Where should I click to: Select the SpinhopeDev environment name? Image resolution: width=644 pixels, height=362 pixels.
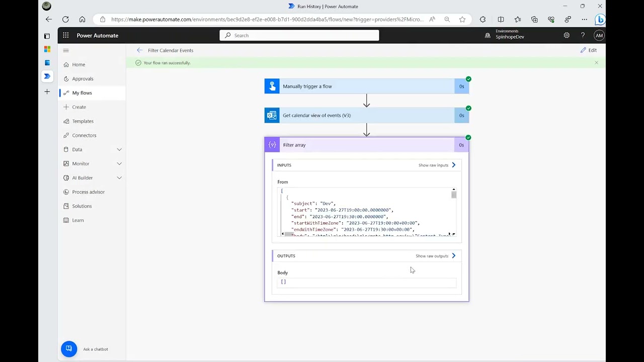click(x=510, y=37)
